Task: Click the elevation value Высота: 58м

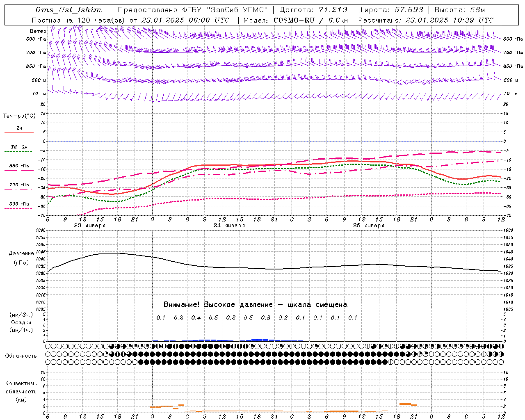Action: [x=459, y=10]
